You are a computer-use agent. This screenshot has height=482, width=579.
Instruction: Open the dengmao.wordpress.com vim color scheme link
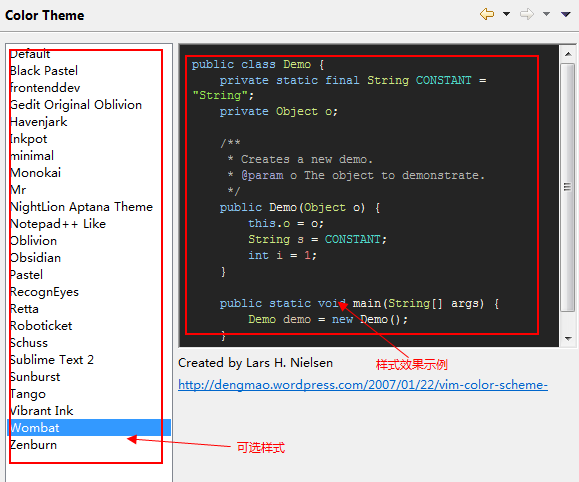(x=363, y=385)
